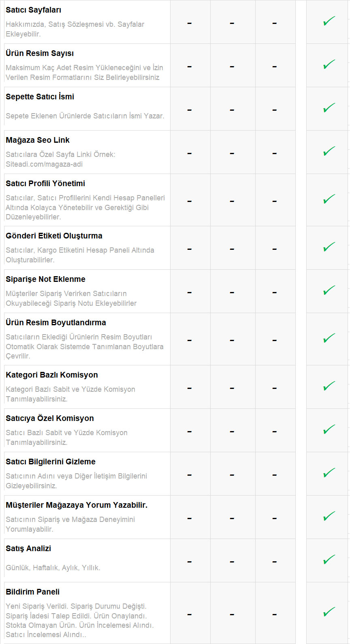Click the green checkmark for Siparişe Not Eklenme
Viewport: 350px width, 644px height.
click(329, 290)
